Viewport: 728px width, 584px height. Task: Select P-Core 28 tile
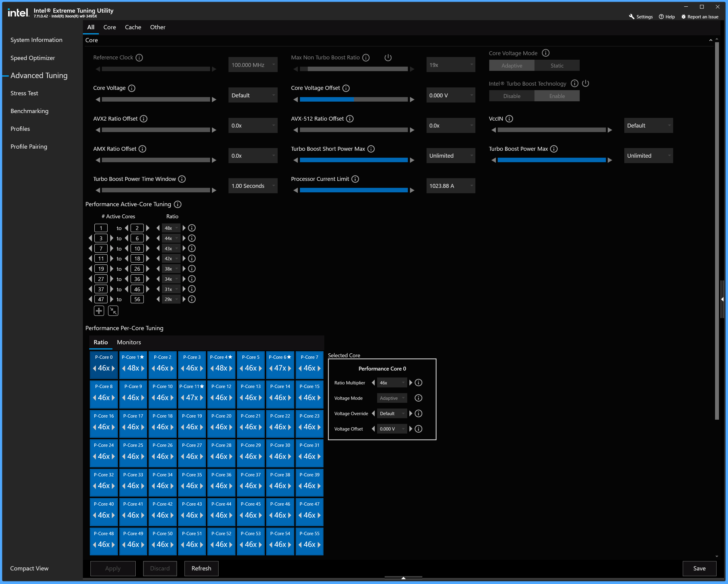tap(221, 453)
